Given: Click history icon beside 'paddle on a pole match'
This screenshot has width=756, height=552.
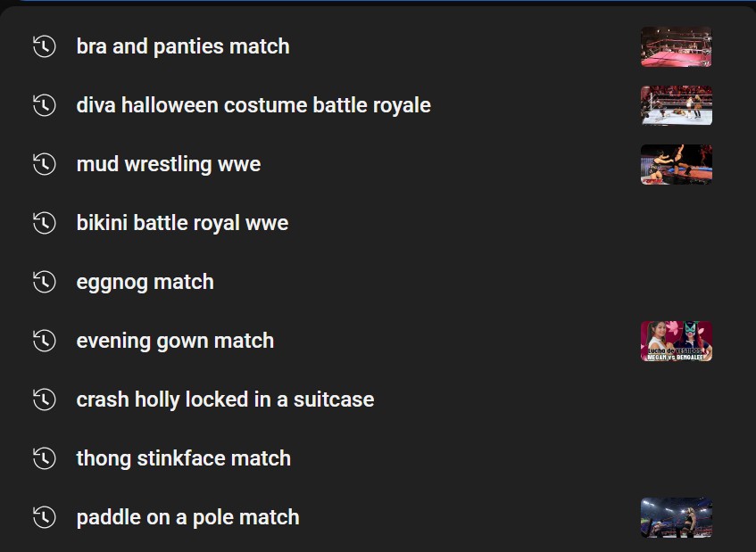Looking at the screenshot, I should pos(45,517).
